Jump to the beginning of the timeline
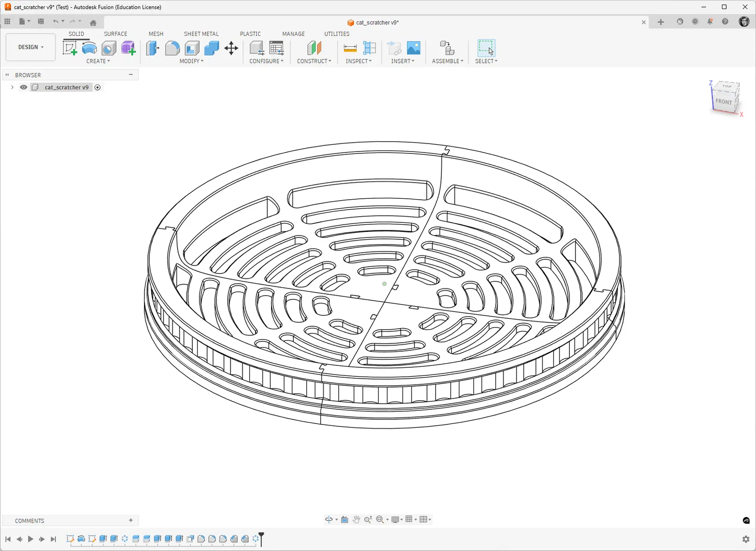Screen dimensions: 756x551 [x=8, y=539]
